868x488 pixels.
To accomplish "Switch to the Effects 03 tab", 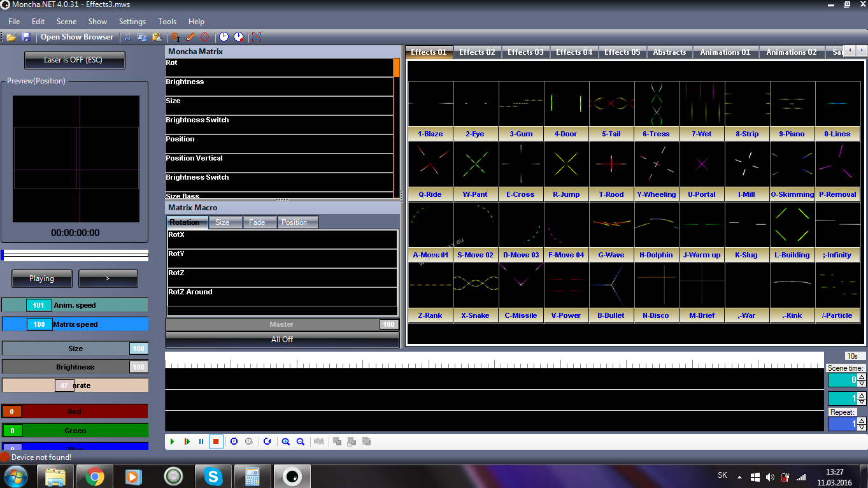I will (525, 52).
